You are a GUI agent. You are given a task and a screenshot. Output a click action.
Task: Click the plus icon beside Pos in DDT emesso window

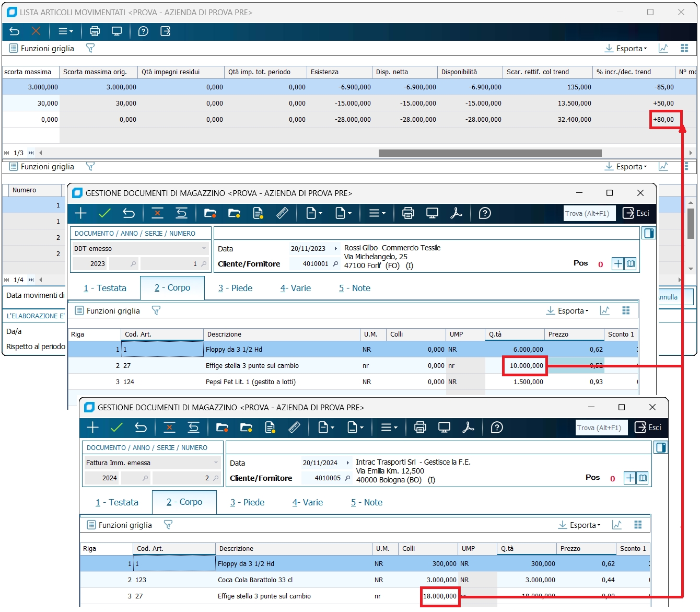pos(618,263)
